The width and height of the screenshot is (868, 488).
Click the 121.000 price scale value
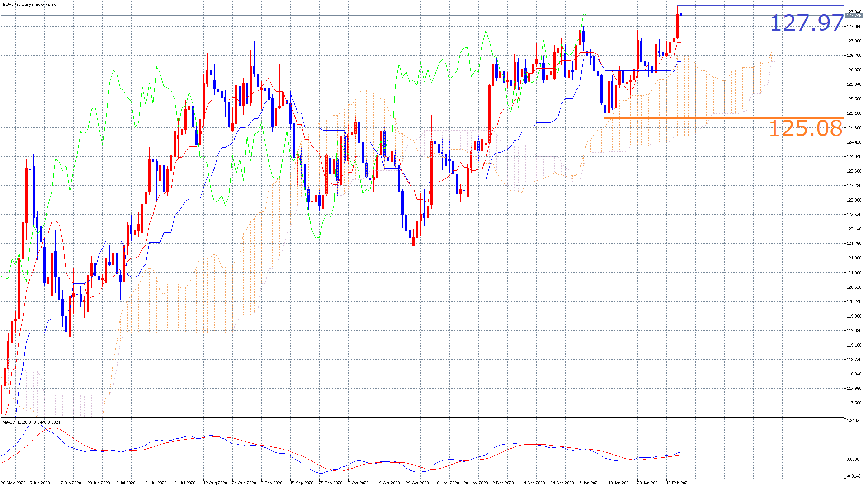pos(854,273)
